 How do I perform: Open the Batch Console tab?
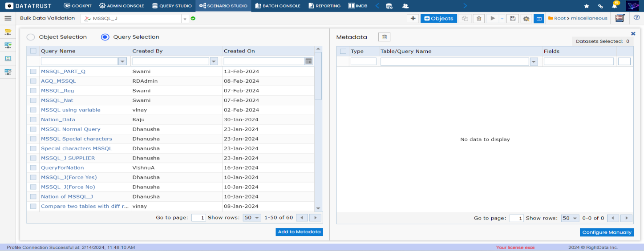point(278,6)
